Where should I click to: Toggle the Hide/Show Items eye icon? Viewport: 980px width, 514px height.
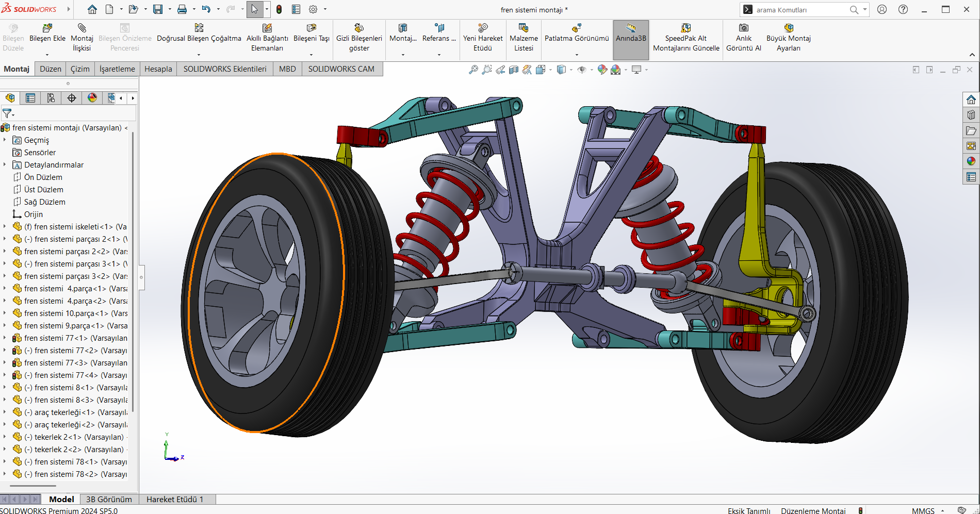click(x=582, y=70)
